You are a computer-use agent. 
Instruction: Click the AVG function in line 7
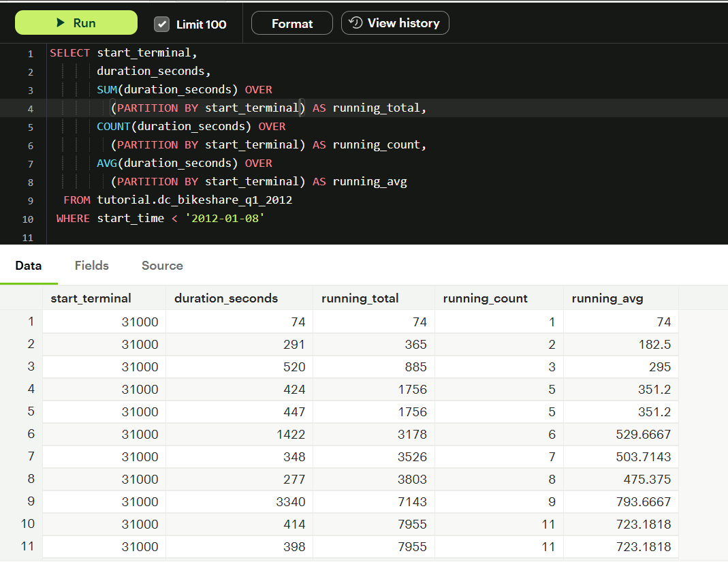click(107, 163)
